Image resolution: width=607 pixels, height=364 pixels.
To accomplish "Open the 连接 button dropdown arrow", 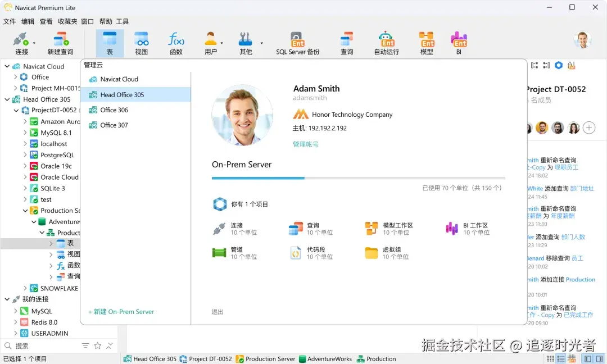I will tap(34, 43).
